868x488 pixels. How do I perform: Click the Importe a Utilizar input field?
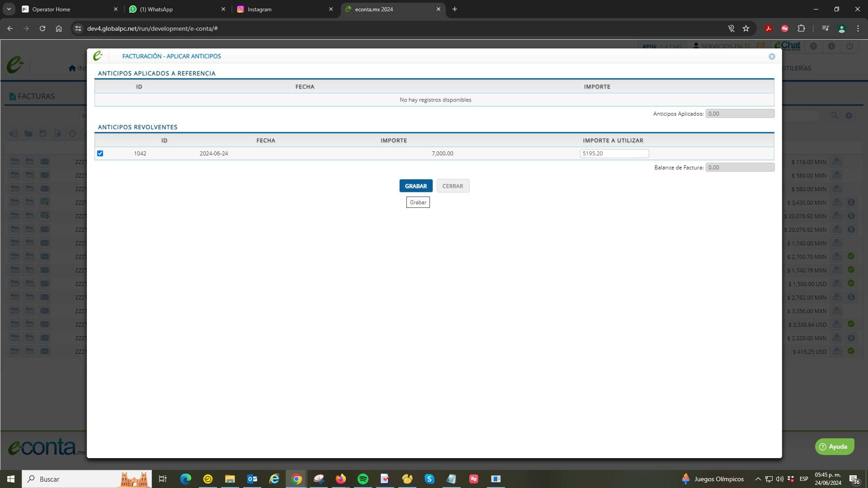pos(614,154)
